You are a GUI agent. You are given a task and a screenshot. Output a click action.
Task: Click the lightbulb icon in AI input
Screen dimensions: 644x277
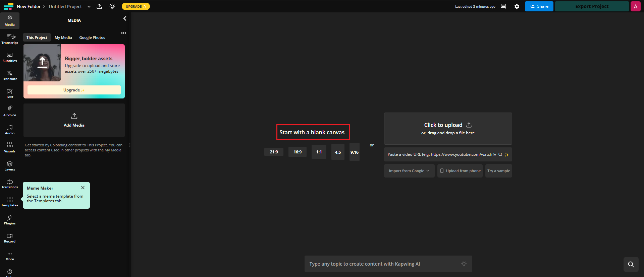(x=464, y=264)
